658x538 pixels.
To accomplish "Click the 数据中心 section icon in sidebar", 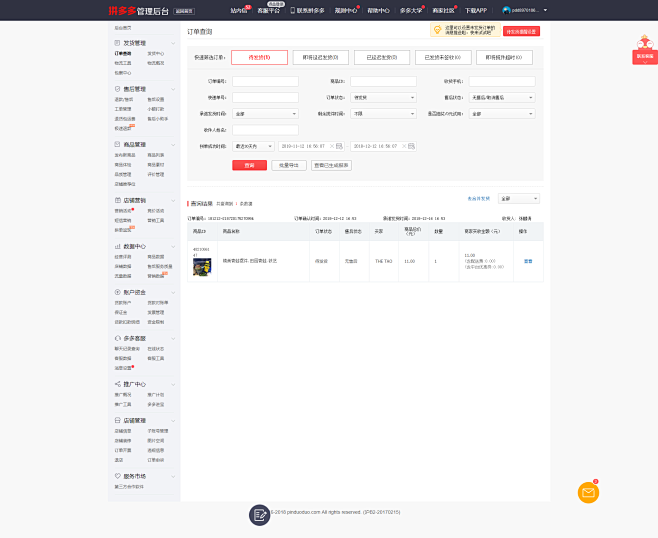I will 115,246.
